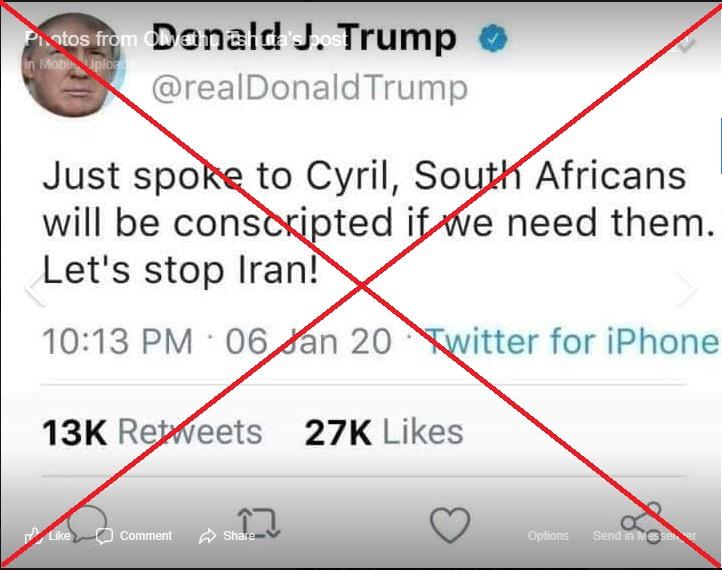View the 27K Likes list
This screenshot has height=570, width=722.
tap(384, 432)
